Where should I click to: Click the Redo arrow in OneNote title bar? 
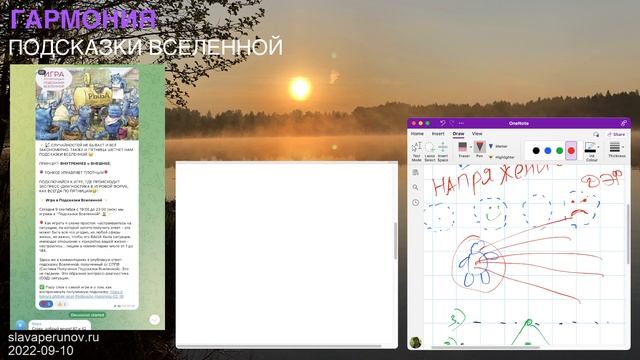(x=452, y=123)
